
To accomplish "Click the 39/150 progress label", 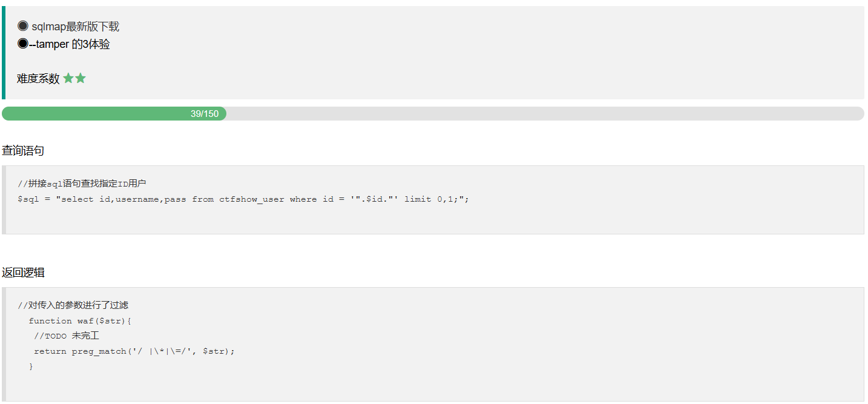I will click(x=205, y=114).
